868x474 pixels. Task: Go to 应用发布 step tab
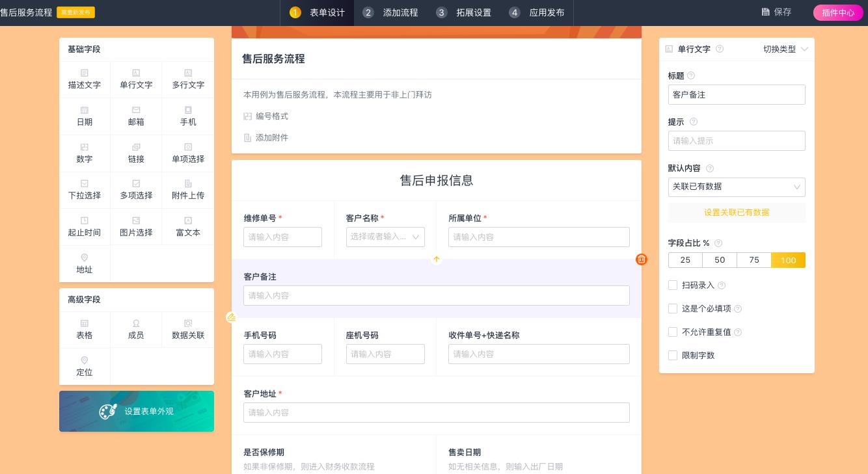[537, 12]
